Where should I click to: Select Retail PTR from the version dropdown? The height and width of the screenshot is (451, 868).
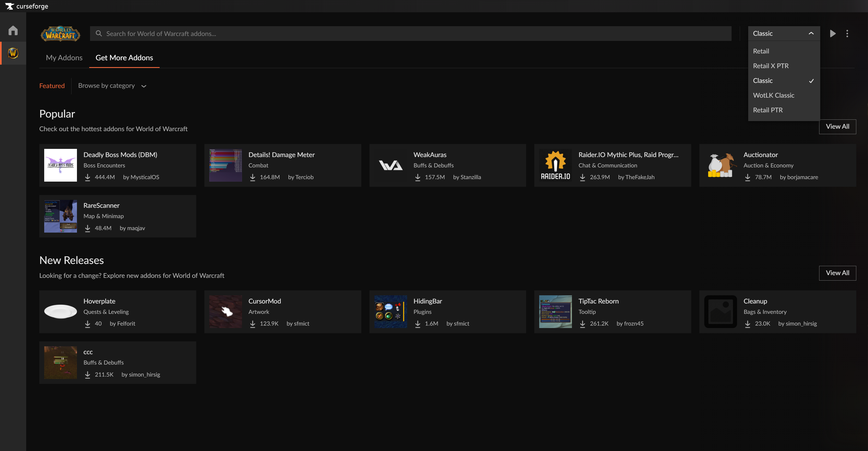point(768,110)
